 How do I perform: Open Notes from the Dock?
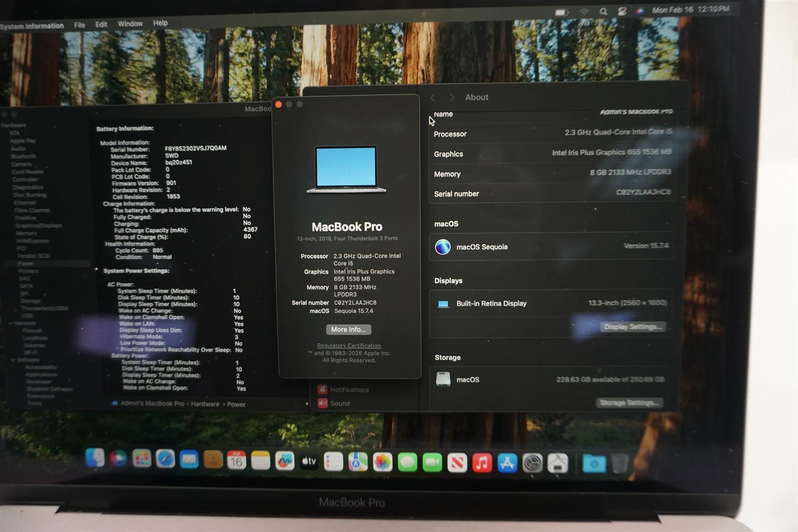tap(260, 461)
